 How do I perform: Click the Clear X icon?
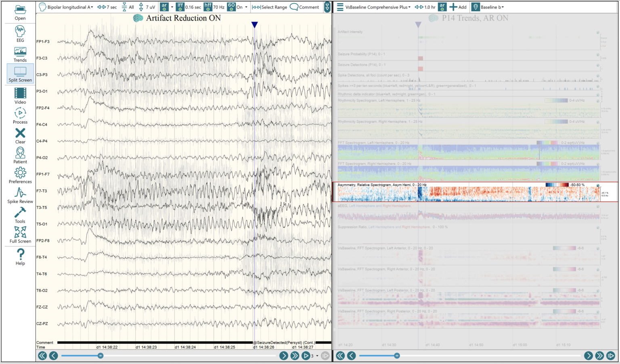pos(20,136)
